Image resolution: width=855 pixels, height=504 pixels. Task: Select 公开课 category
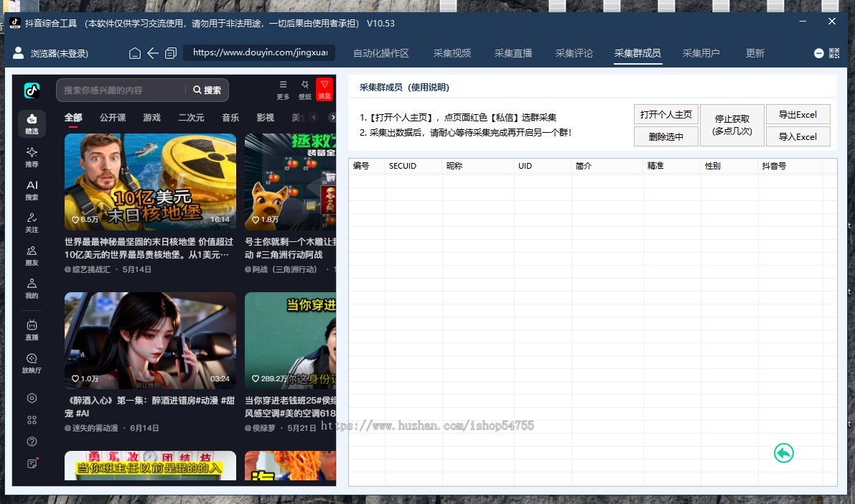(x=113, y=117)
